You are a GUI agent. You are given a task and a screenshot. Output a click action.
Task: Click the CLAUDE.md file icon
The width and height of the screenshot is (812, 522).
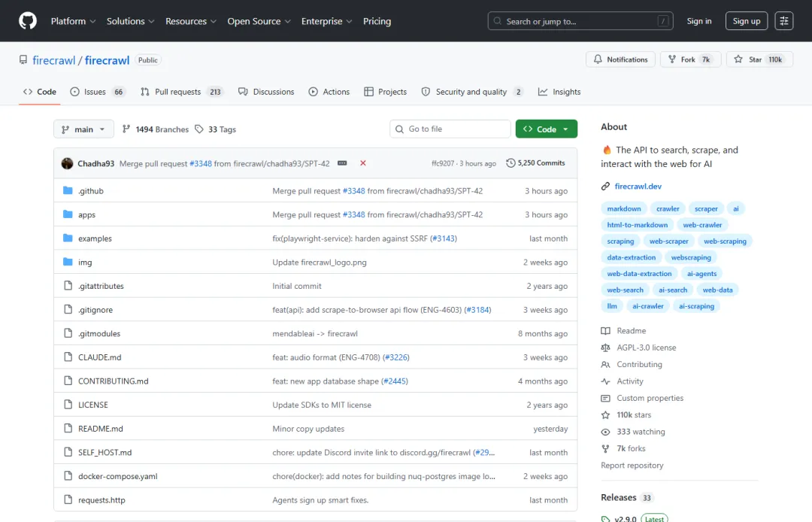68,357
